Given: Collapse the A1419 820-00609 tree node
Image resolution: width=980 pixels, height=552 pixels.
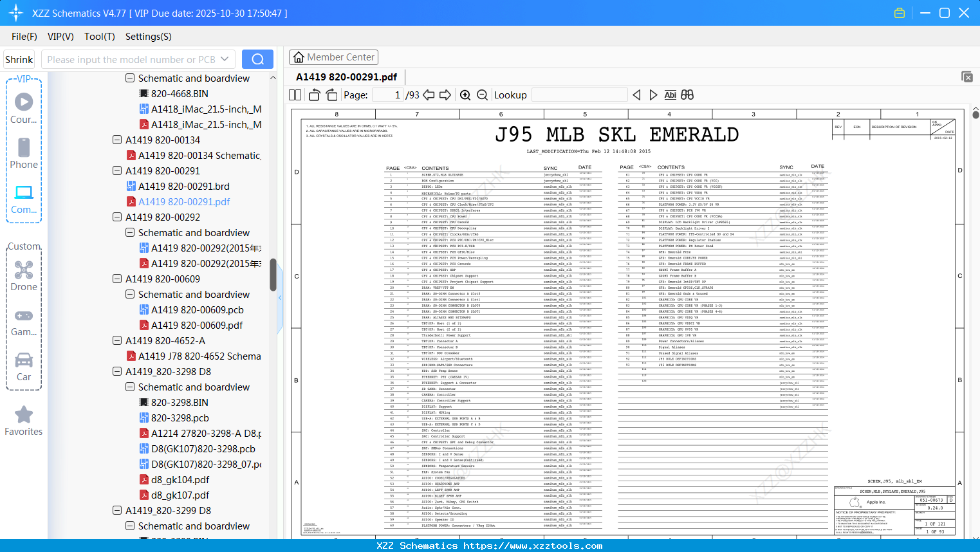Looking at the screenshot, I should (x=117, y=279).
